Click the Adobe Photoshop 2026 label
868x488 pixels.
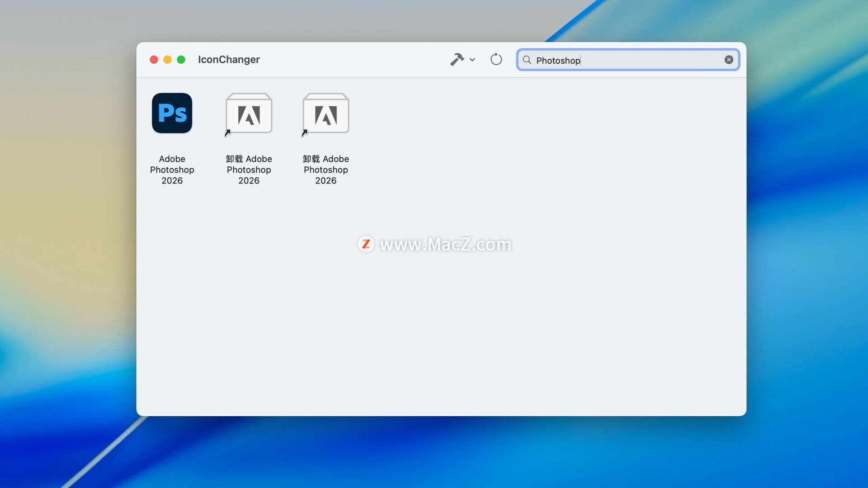[x=172, y=169]
